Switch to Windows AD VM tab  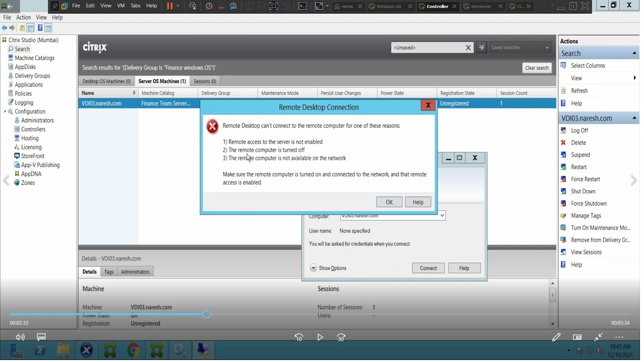tap(388, 7)
